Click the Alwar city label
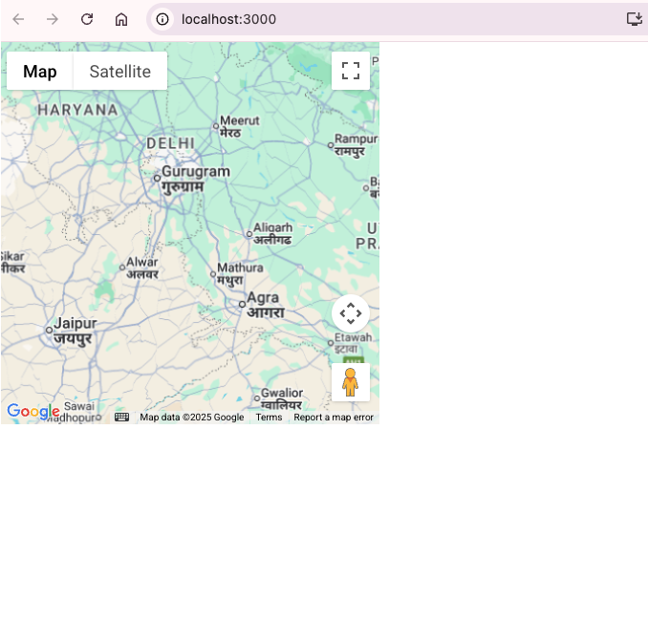 [x=142, y=268]
